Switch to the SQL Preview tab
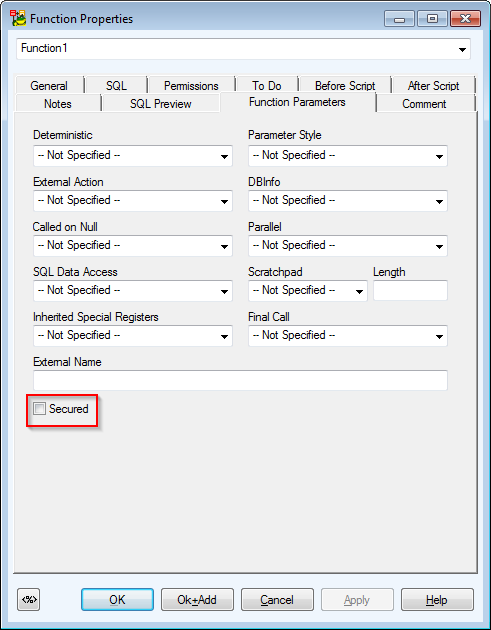Screen dimensions: 491x630 tap(160, 104)
